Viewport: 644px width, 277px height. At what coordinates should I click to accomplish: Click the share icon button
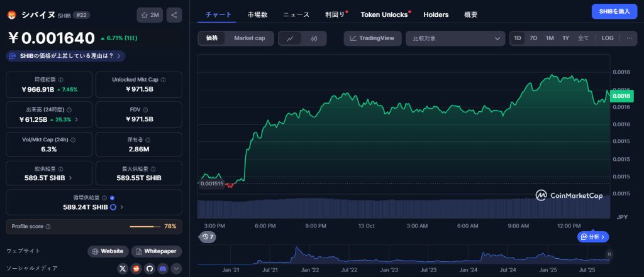tap(175, 14)
